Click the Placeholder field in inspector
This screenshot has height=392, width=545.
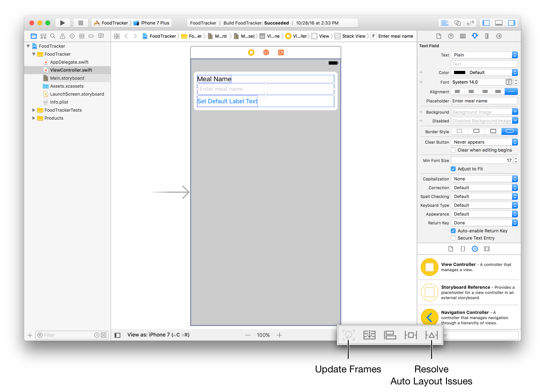(x=484, y=101)
